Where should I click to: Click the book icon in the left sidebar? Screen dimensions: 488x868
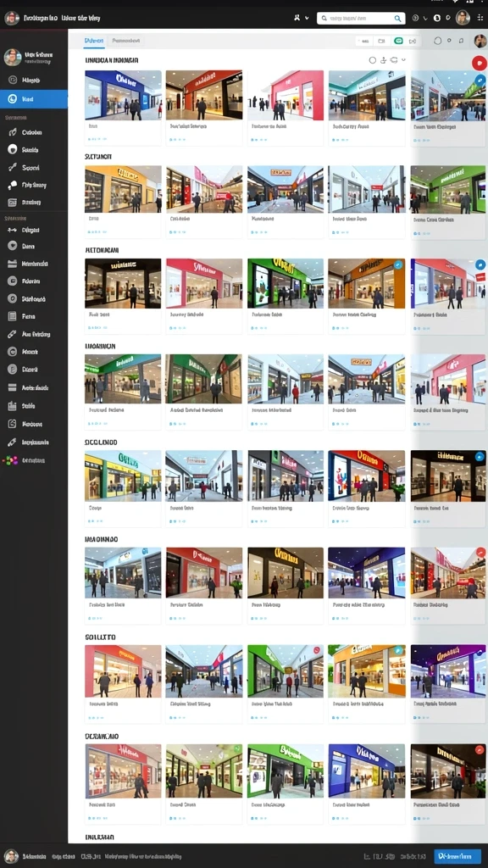12,317
